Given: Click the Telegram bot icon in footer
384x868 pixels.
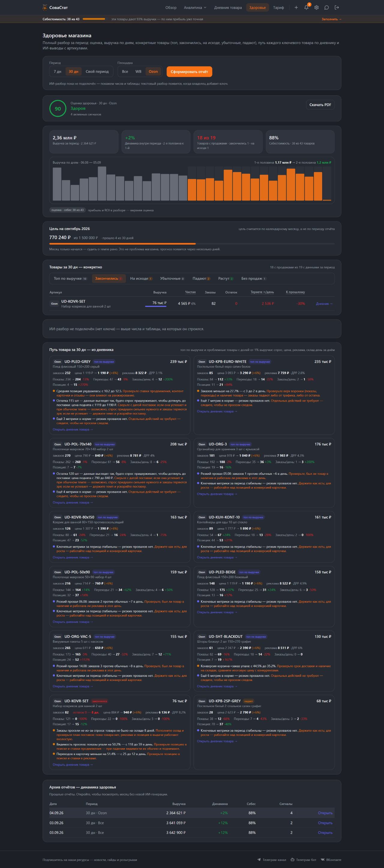Looking at the screenshot, I should [292, 860].
